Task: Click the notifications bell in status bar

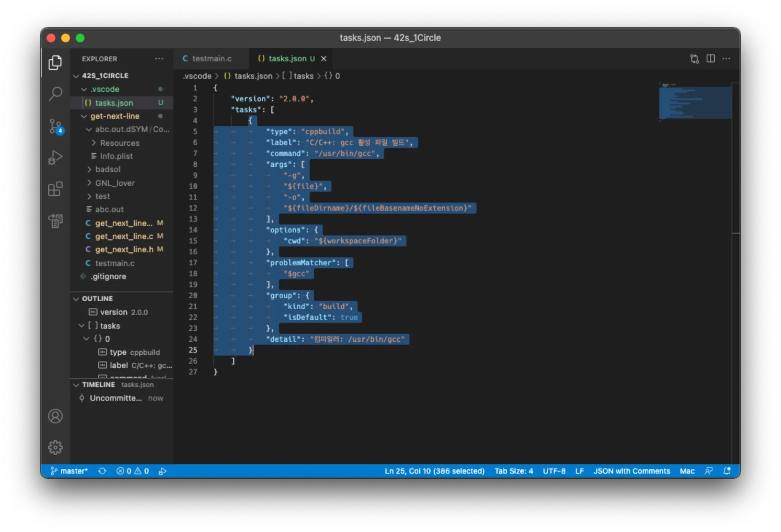Action: click(727, 471)
